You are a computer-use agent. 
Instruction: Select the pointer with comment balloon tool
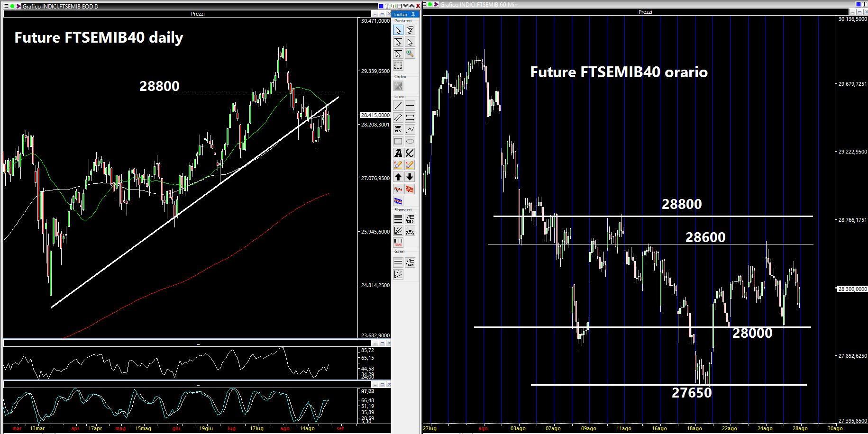tap(410, 30)
